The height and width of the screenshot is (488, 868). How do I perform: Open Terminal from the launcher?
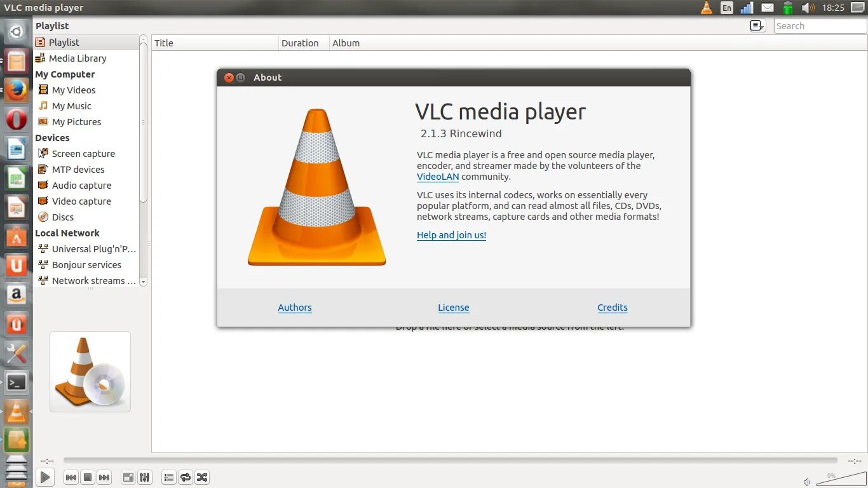[17, 383]
